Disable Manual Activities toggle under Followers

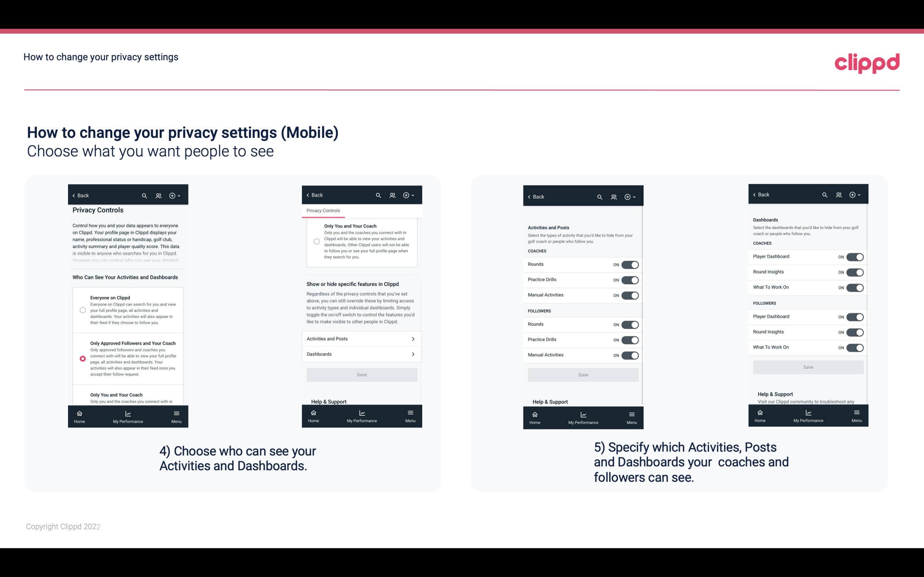pyautogui.click(x=629, y=354)
